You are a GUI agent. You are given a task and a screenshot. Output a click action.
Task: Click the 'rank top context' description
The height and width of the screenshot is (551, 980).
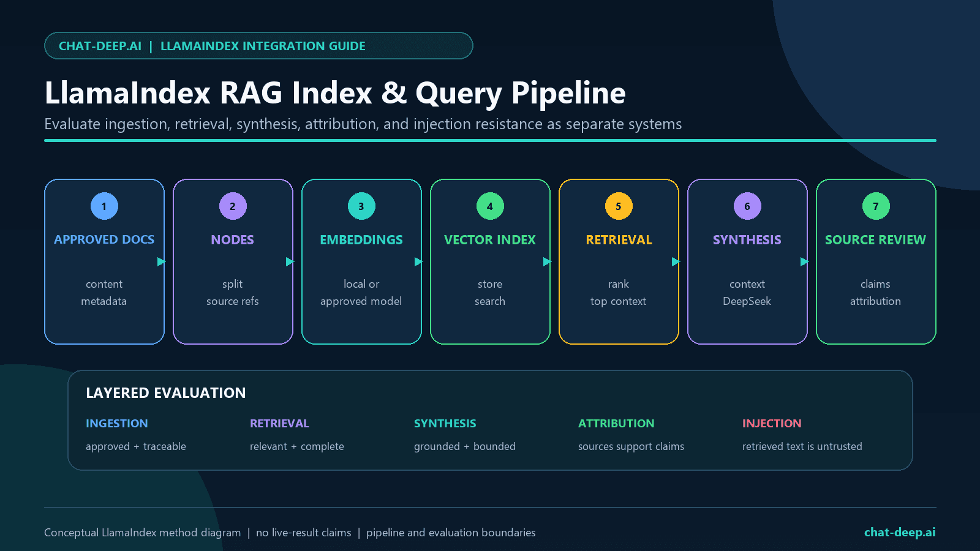coord(619,293)
